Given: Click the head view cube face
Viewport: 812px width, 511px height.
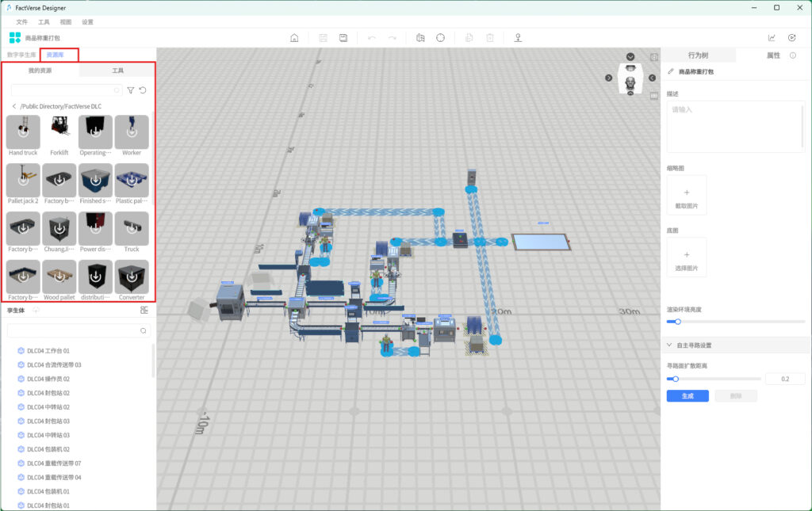Looking at the screenshot, I should (630, 82).
